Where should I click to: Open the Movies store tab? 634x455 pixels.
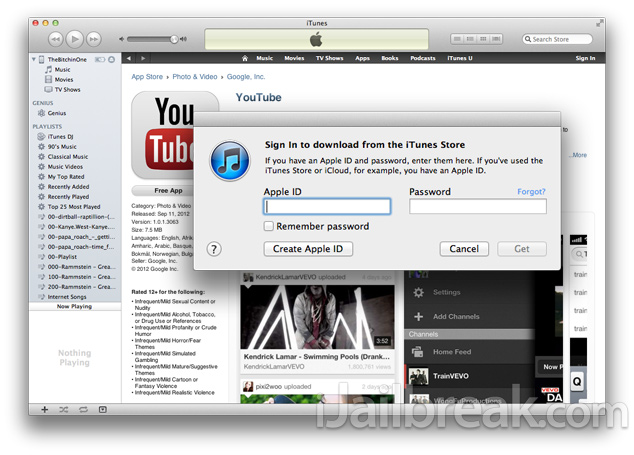294,58
